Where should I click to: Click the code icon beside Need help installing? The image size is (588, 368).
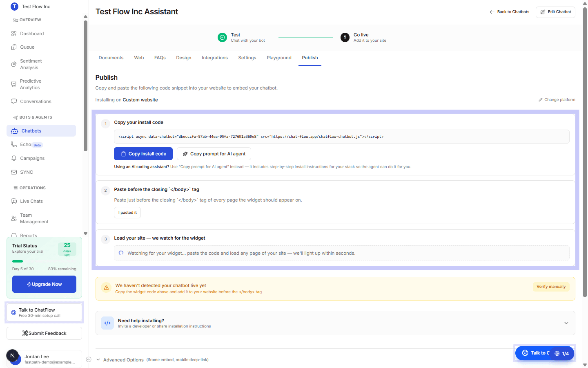(107, 323)
